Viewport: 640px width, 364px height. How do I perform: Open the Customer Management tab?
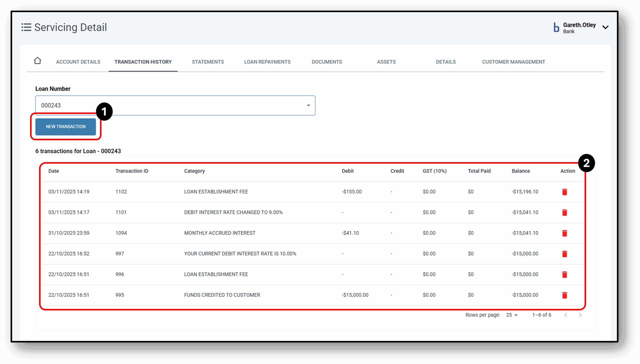tap(513, 62)
